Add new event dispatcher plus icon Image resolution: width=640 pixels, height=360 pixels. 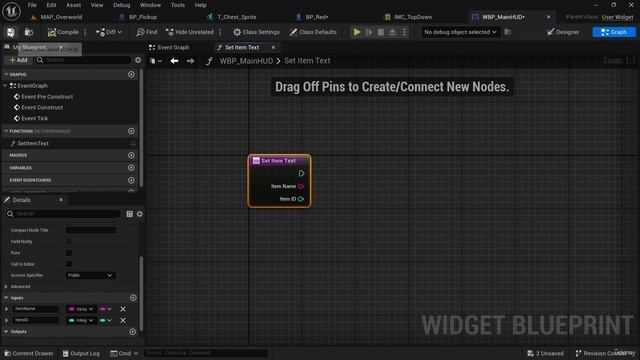coord(131,180)
